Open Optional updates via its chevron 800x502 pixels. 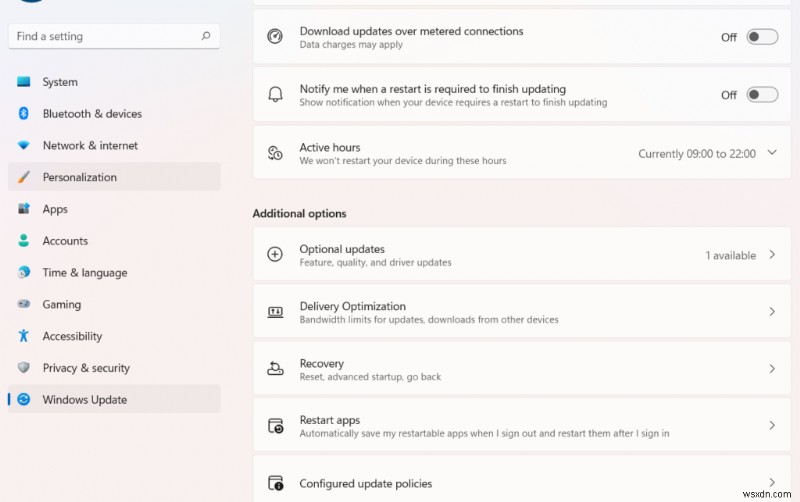point(771,255)
